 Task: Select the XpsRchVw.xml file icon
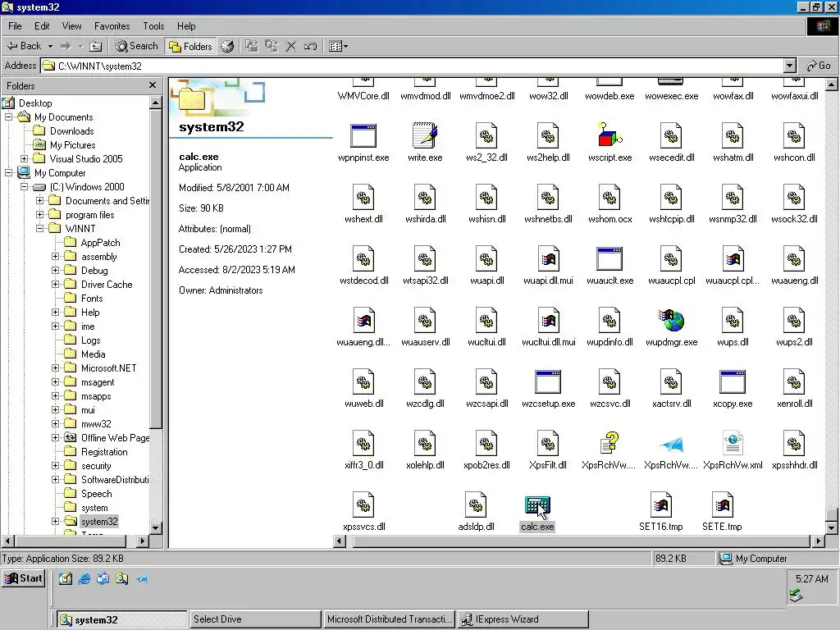click(733, 444)
